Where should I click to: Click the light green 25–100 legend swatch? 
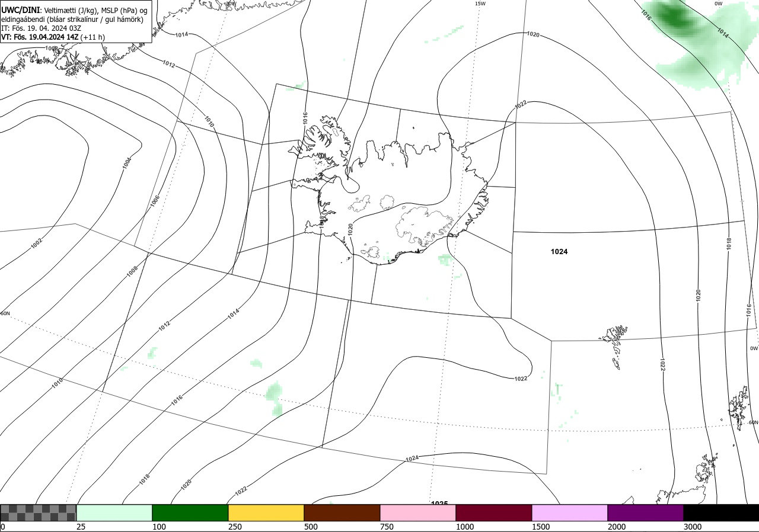click(x=114, y=512)
